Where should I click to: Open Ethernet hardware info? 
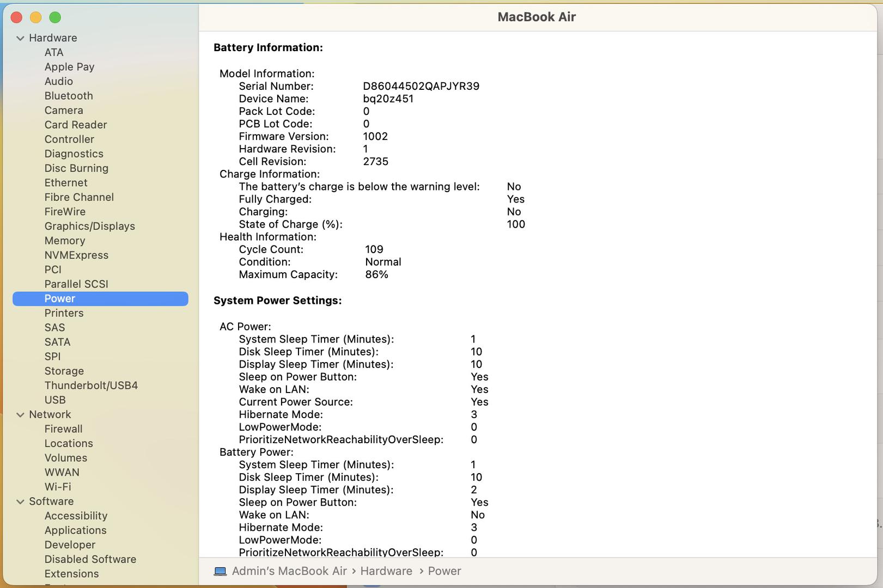(x=66, y=183)
